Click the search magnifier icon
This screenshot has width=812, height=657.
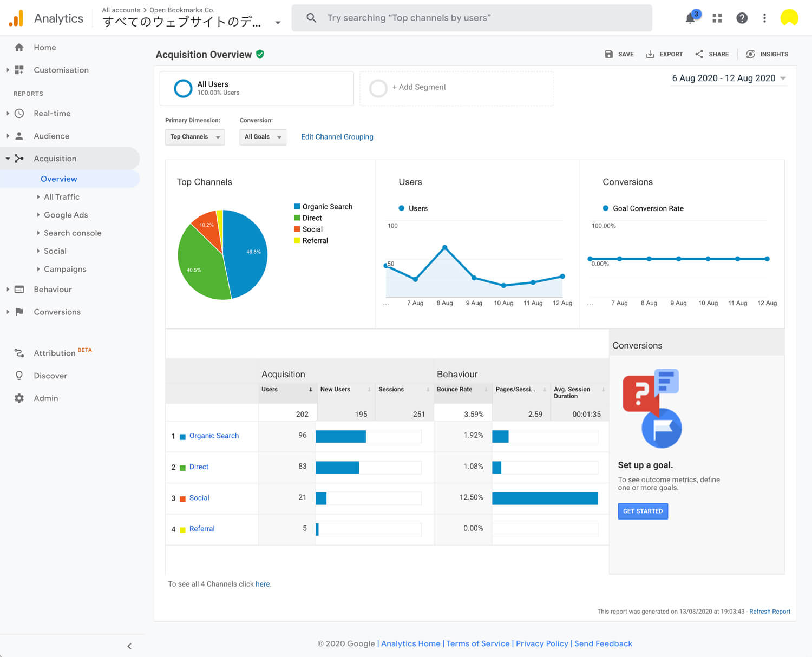click(311, 18)
